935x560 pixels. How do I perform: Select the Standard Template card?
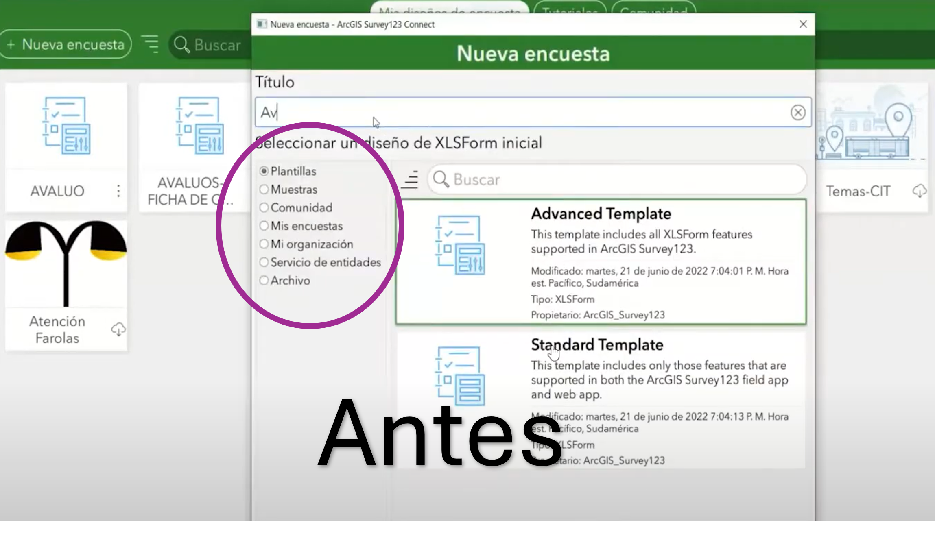tap(601, 401)
